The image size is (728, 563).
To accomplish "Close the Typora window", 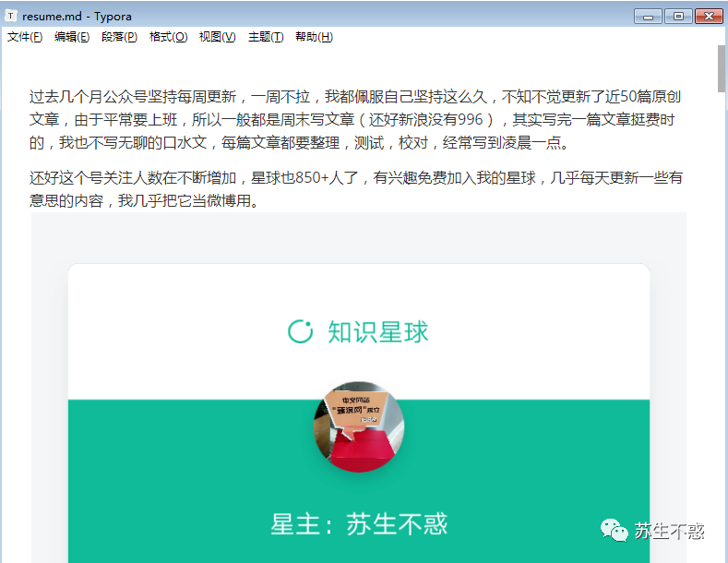I will pos(709,17).
